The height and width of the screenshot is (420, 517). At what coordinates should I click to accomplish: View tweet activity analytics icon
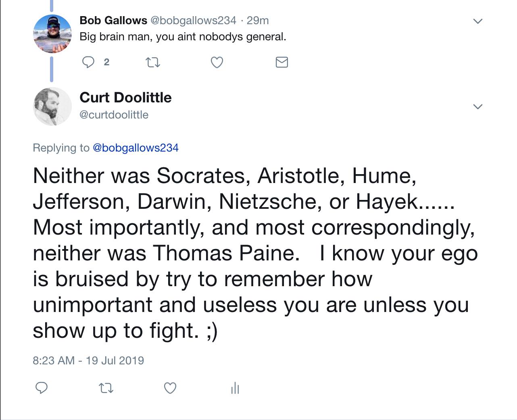pyautogui.click(x=235, y=389)
